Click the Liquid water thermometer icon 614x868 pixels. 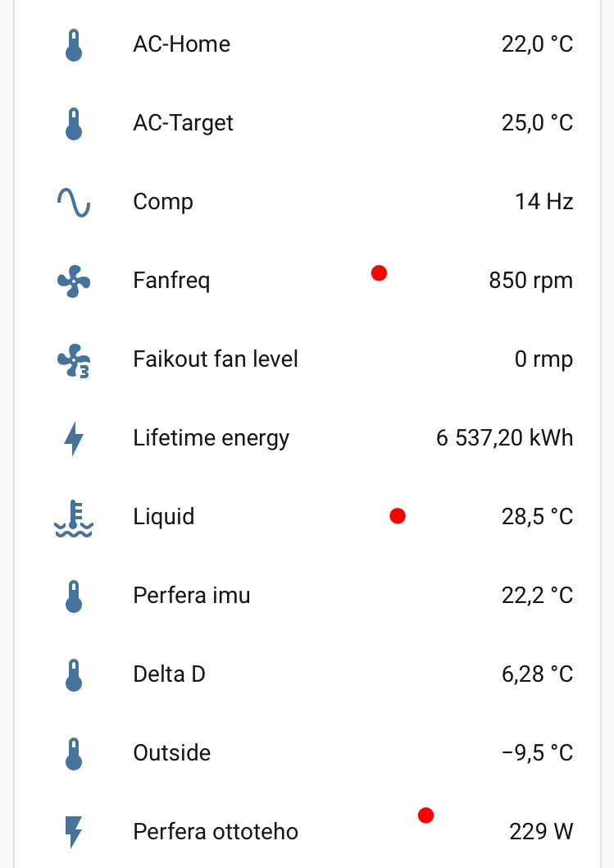[x=74, y=517]
